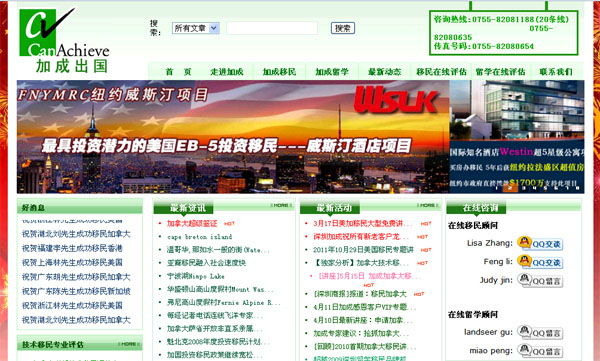
Task: Click 传真号码 0755-82080654 fax text
Action: coord(484,46)
